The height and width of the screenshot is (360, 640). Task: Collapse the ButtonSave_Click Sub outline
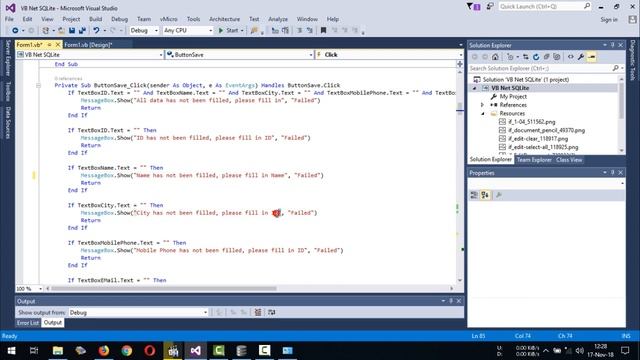tap(38, 85)
